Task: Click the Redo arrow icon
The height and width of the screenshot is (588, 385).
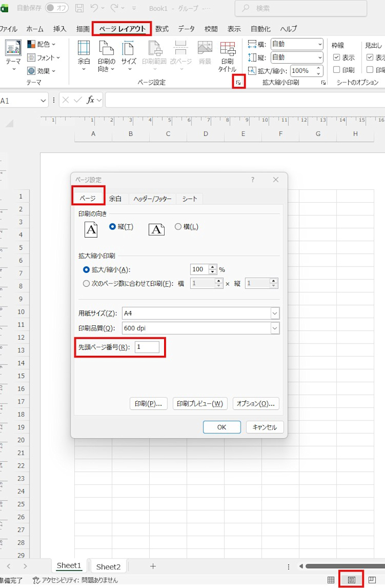Action: click(x=114, y=8)
